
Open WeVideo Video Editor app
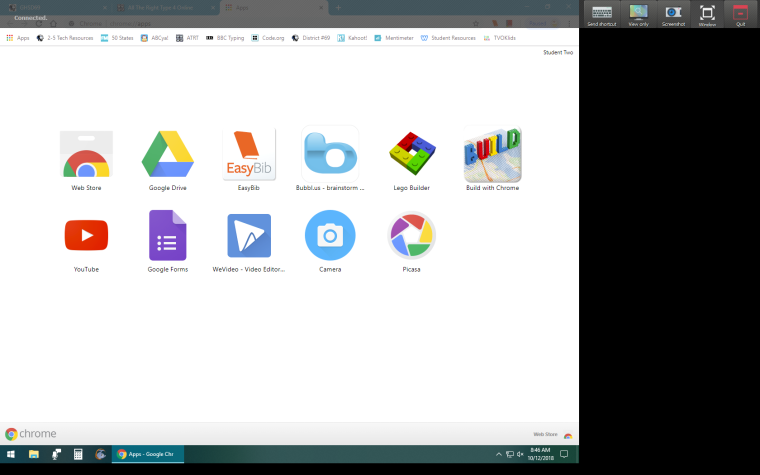coord(249,235)
